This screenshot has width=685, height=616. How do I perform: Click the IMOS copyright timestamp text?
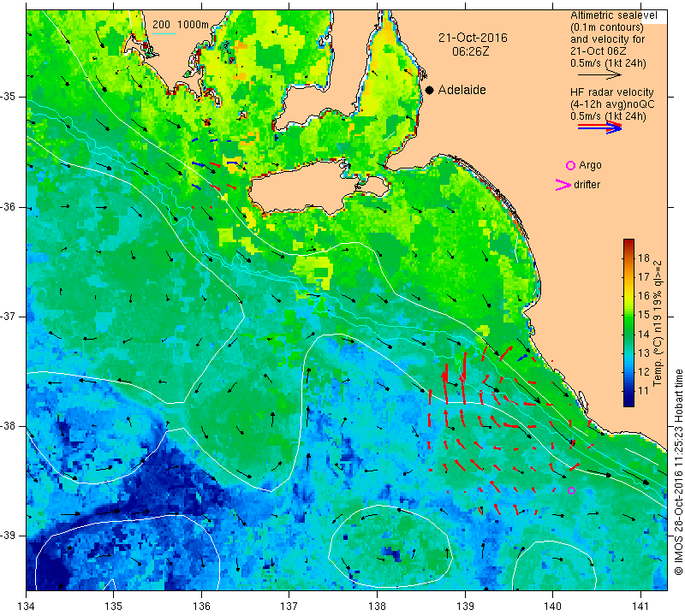[x=678, y=472]
